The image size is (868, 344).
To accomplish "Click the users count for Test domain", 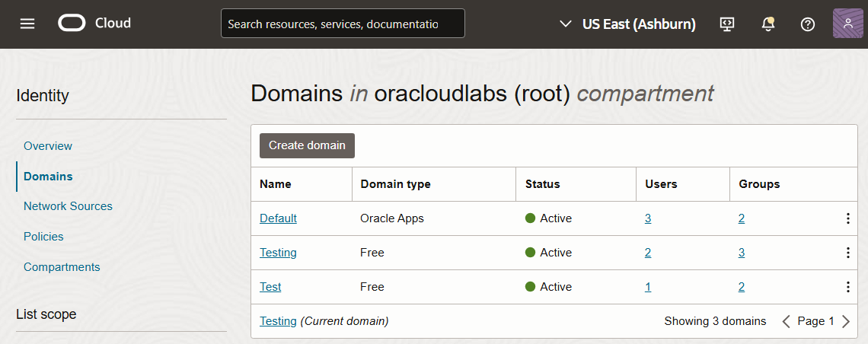I will click(x=648, y=287).
